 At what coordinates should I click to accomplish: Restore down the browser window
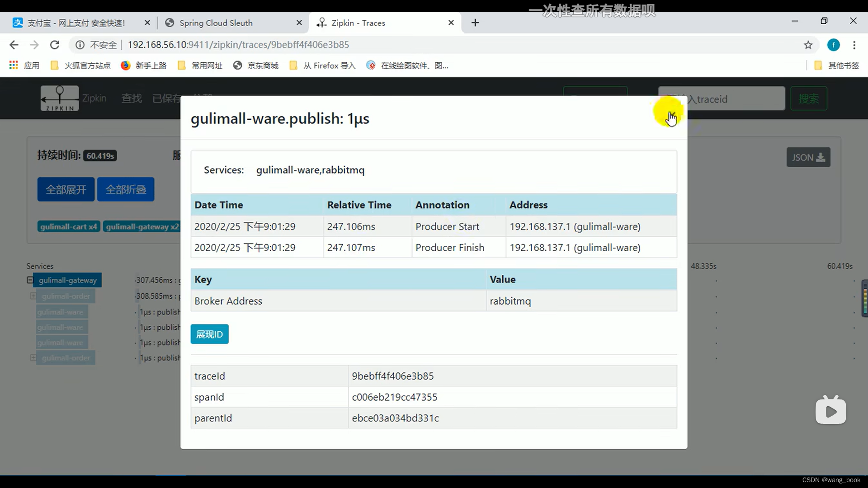coord(824,21)
